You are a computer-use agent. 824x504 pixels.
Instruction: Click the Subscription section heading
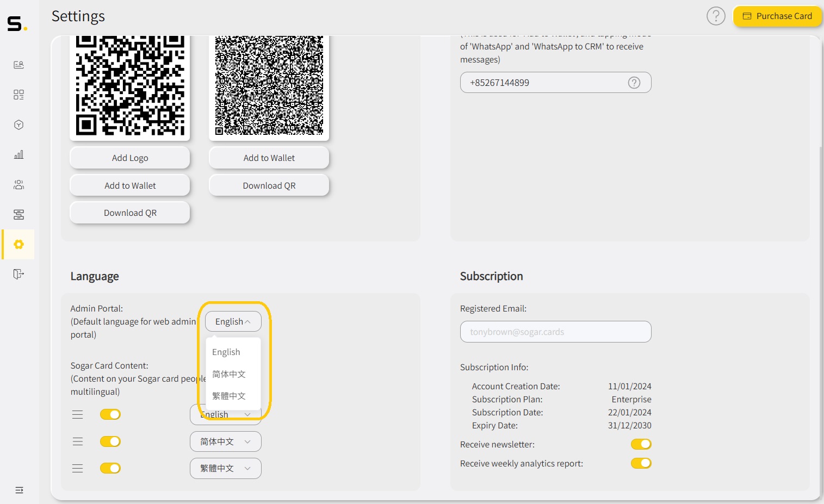point(492,276)
